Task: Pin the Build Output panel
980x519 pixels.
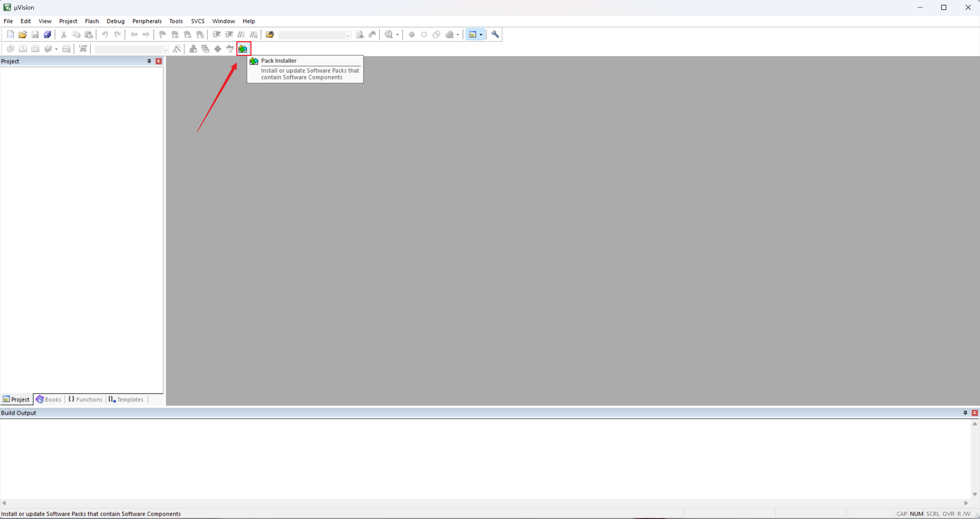Action: click(965, 413)
